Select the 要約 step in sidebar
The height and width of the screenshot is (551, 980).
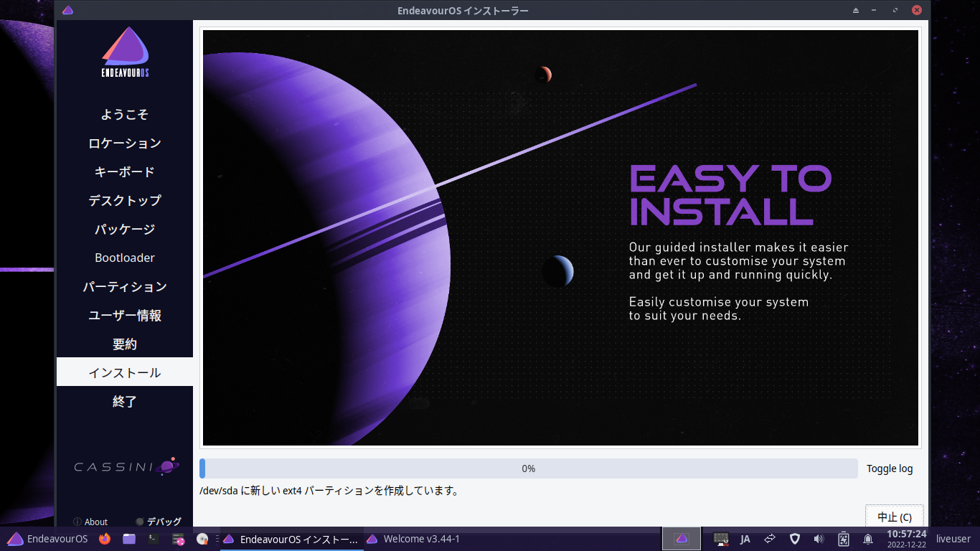[125, 344]
